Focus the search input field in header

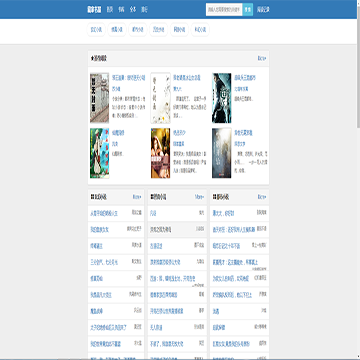pos(224,10)
